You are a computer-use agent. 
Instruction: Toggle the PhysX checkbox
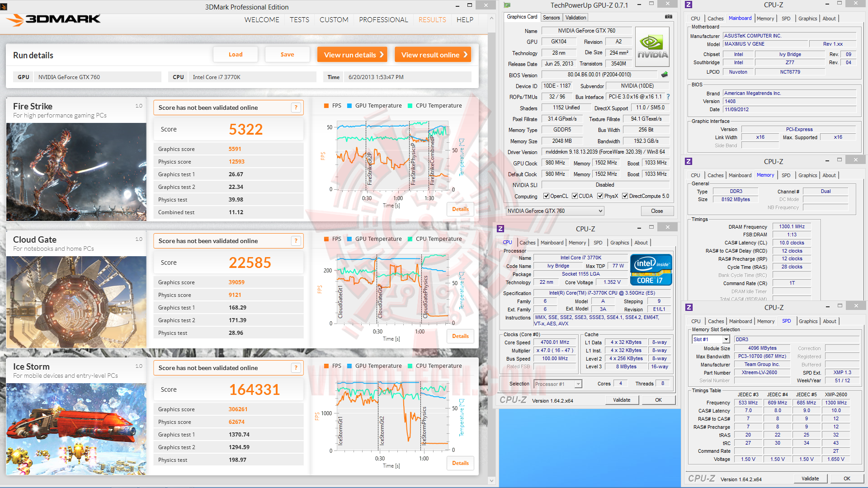pyautogui.click(x=600, y=196)
